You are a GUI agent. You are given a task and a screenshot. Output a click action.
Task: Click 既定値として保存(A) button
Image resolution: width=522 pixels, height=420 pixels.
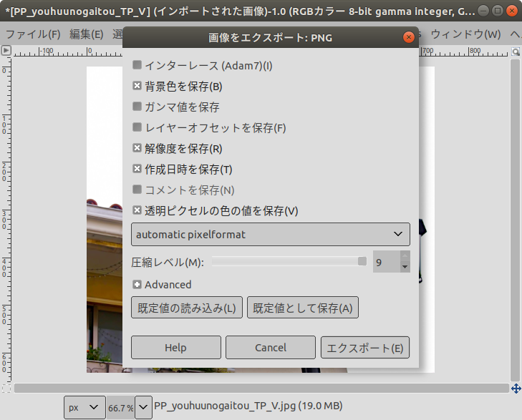pos(303,308)
